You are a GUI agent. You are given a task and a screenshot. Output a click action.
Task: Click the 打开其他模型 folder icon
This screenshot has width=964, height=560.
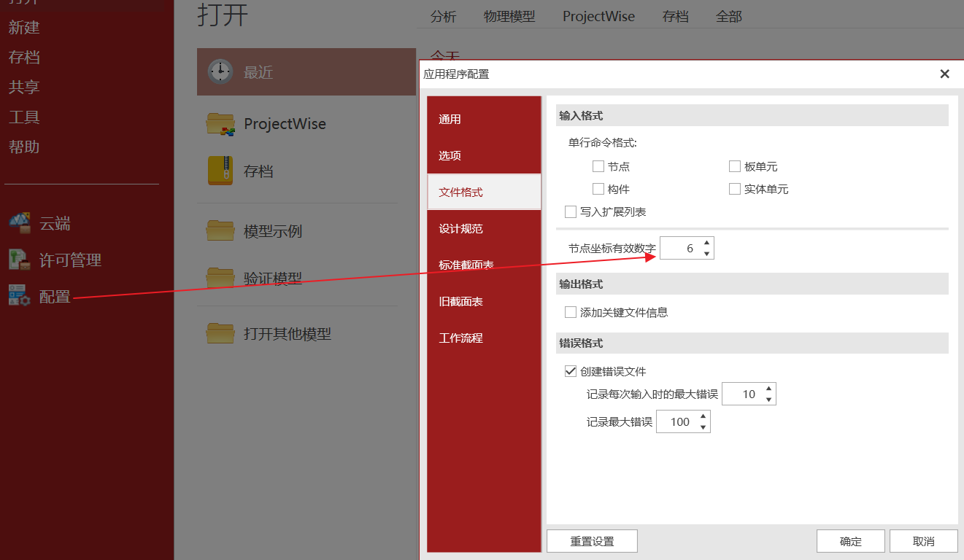tap(220, 333)
